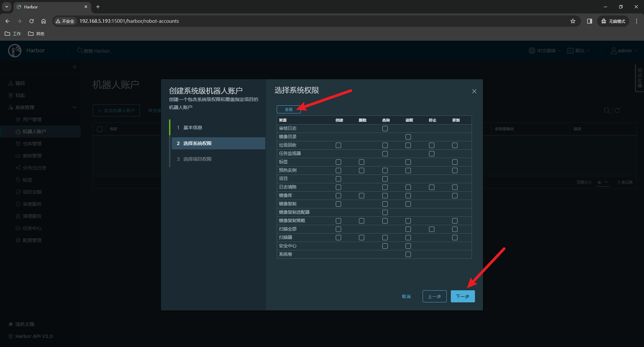Click the table search icon on robot accounts page
The image size is (644, 347).
coord(607,110)
